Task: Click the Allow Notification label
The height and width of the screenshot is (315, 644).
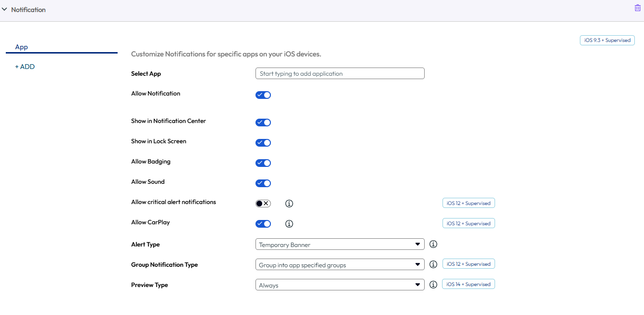Action: [156, 94]
